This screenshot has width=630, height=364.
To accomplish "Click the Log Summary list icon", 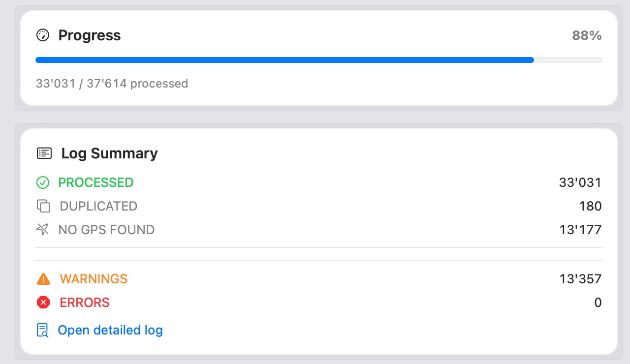I will click(x=44, y=153).
